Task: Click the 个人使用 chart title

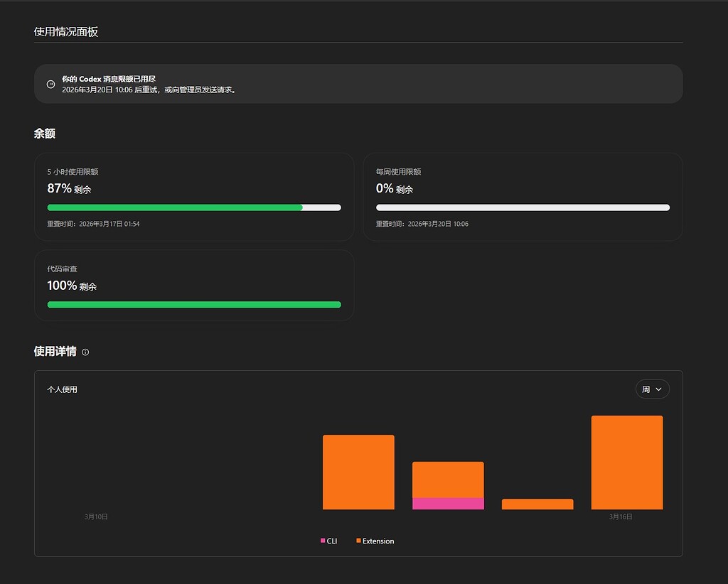Action: (63, 389)
